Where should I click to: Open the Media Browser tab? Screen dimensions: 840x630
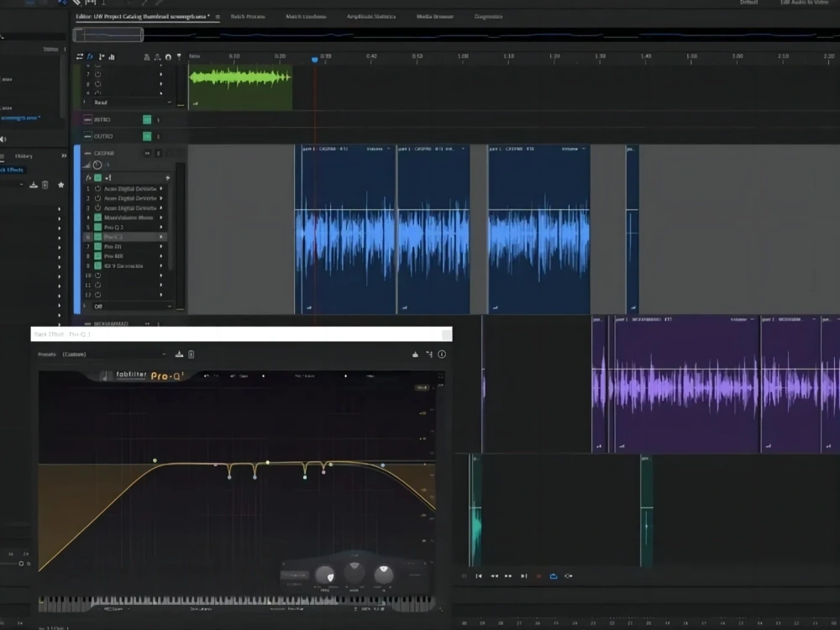(435, 17)
